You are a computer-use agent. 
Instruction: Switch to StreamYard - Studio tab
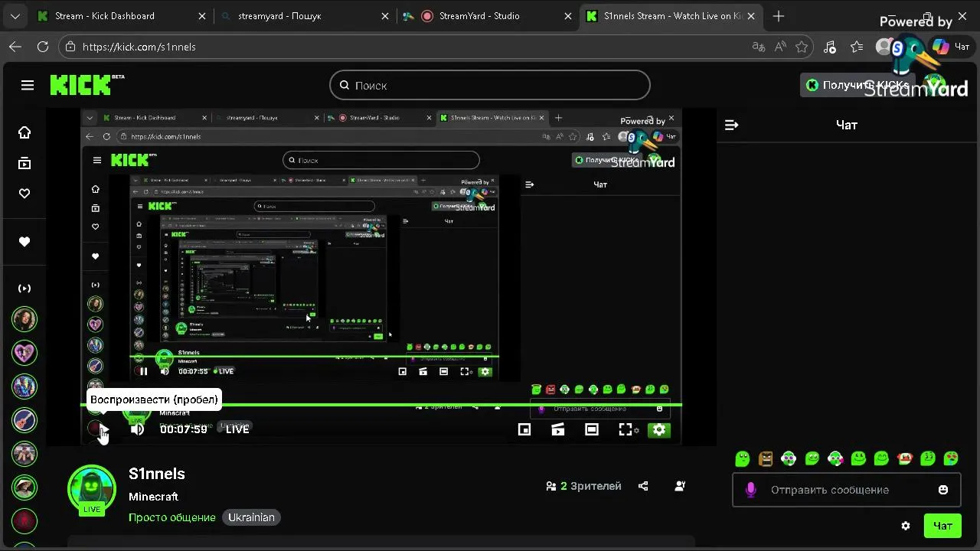(488, 16)
